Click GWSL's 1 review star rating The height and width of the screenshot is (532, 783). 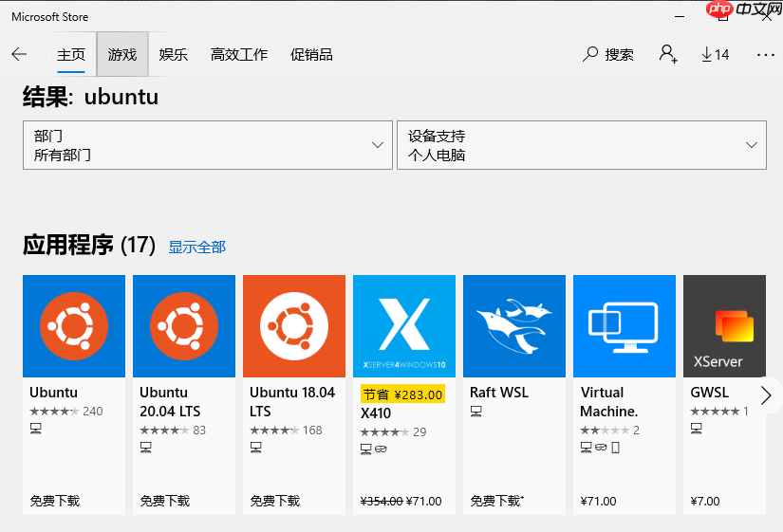point(719,412)
